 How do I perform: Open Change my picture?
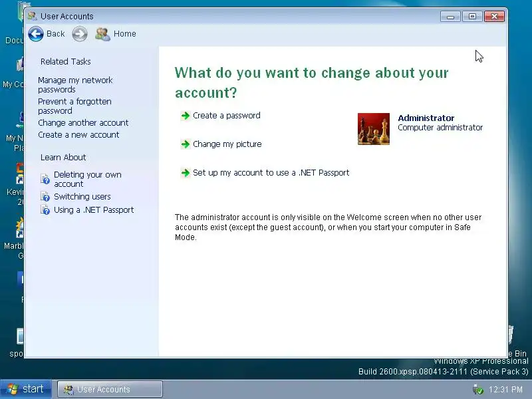point(227,144)
